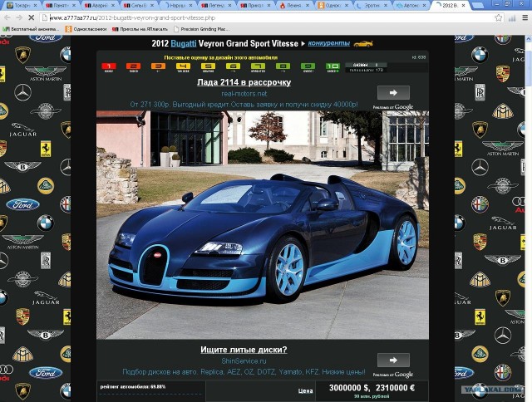Close the 'Эротик' tab with its X
The image size is (532, 402).
(x=386, y=6)
